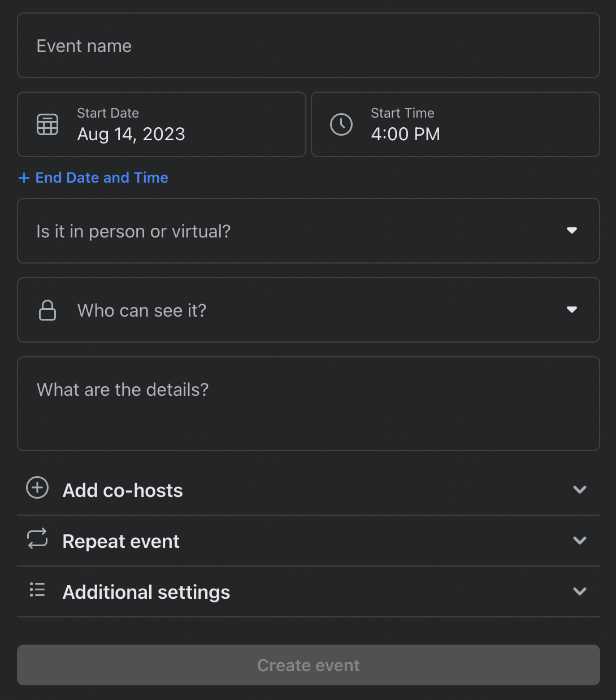The width and height of the screenshot is (616, 700).
Task: Click the clock icon beside Start Time
Action: click(x=341, y=124)
